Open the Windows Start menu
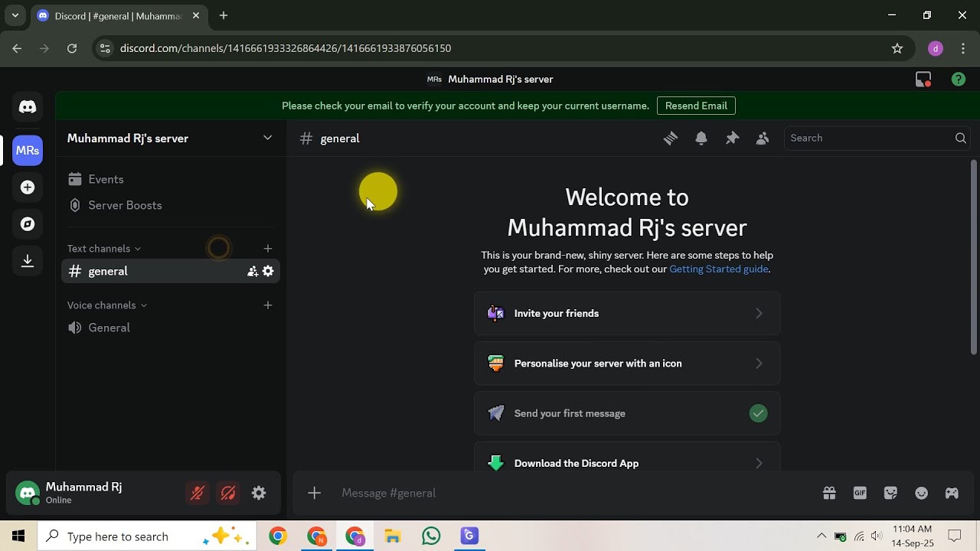 pyautogui.click(x=18, y=536)
